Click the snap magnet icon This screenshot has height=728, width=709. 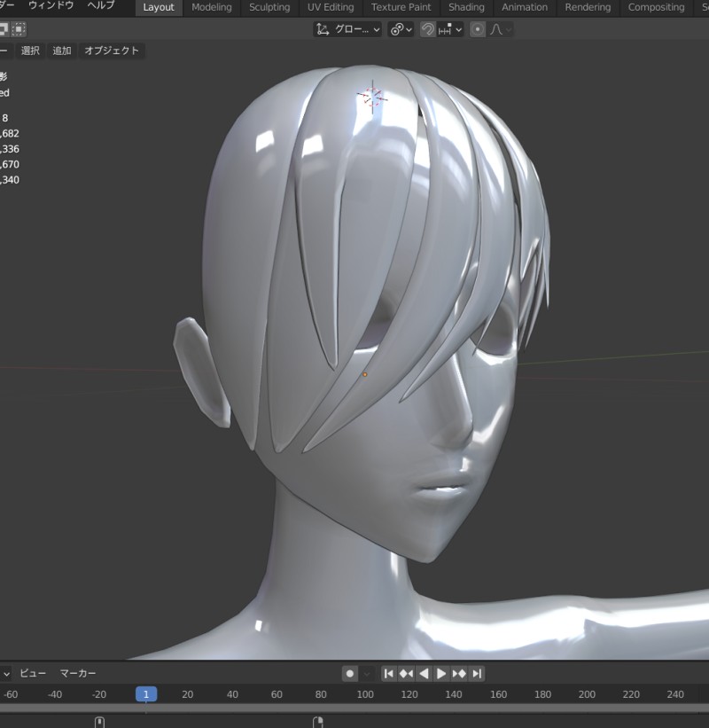point(427,29)
